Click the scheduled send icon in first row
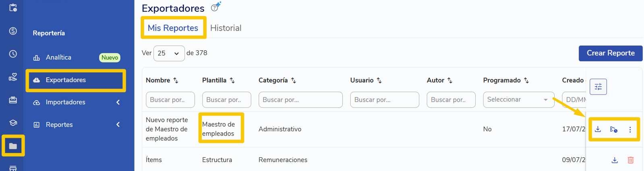 pos(614,129)
